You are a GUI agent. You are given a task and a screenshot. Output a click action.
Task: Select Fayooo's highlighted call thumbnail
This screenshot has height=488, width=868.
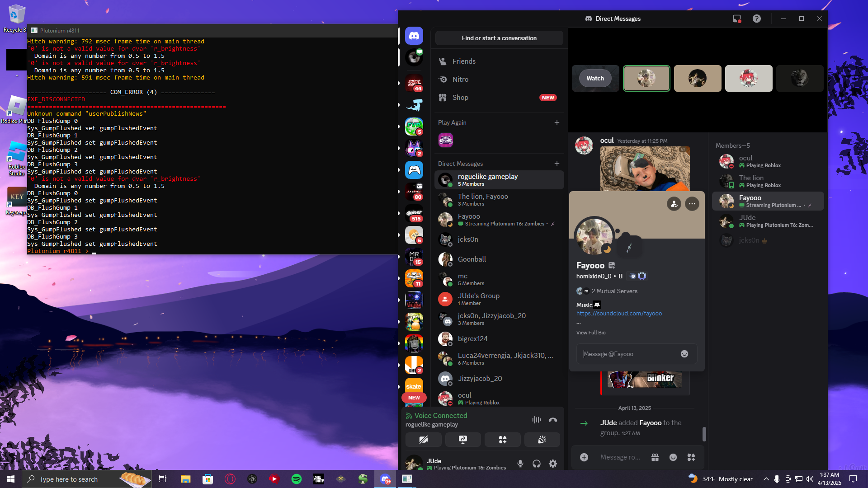click(646, 78)
